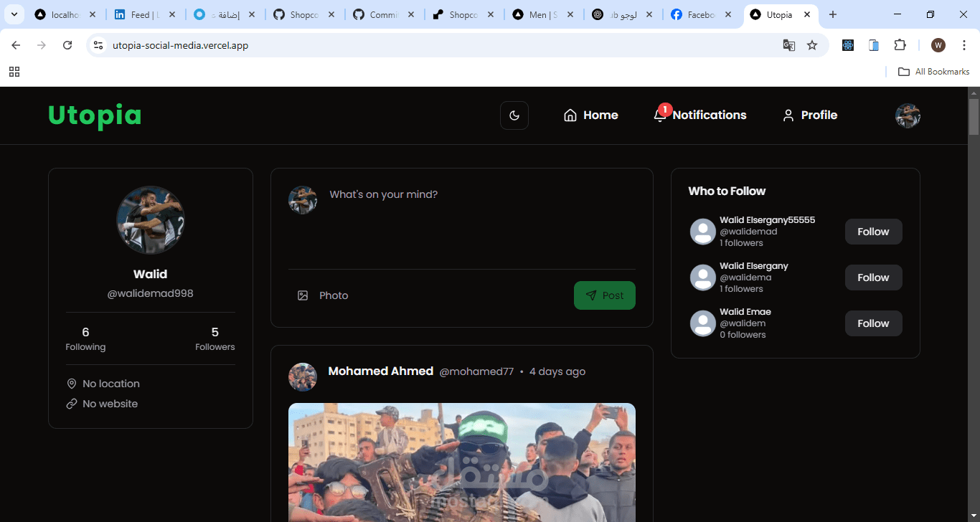This screenshot has width=980, height=522.
Task: Open Mohamed Ahmed's post image
Action: click(462, 462)
